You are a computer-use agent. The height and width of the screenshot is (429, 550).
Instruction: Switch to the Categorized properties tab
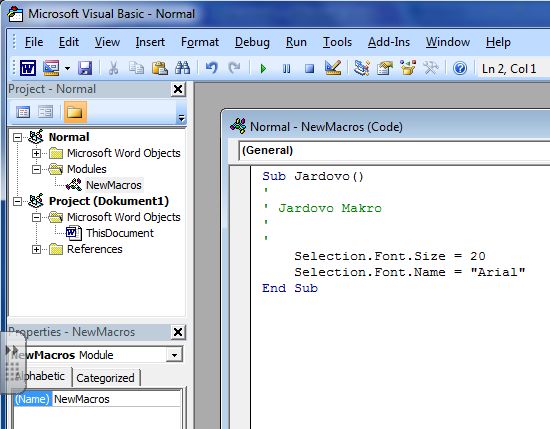(105, 378)
